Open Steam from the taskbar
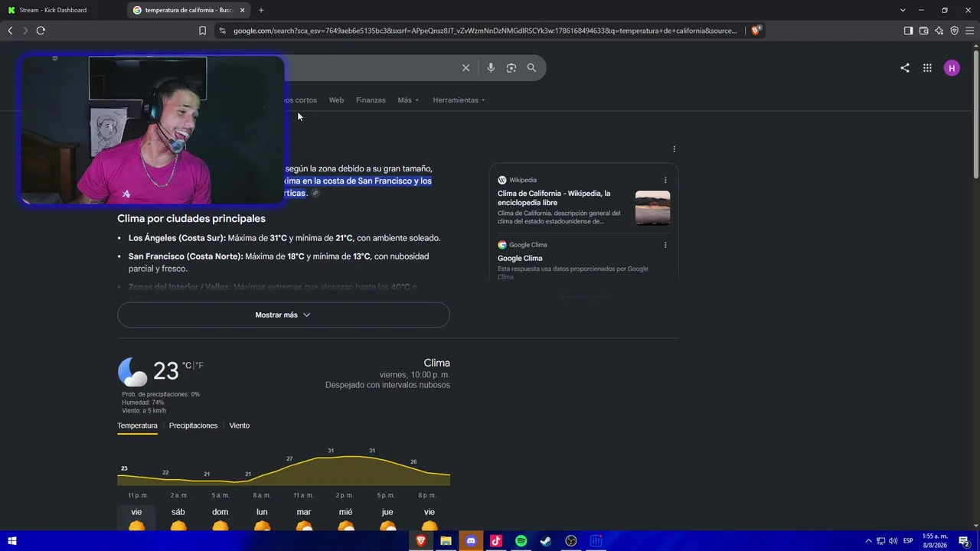 point(546,541)
